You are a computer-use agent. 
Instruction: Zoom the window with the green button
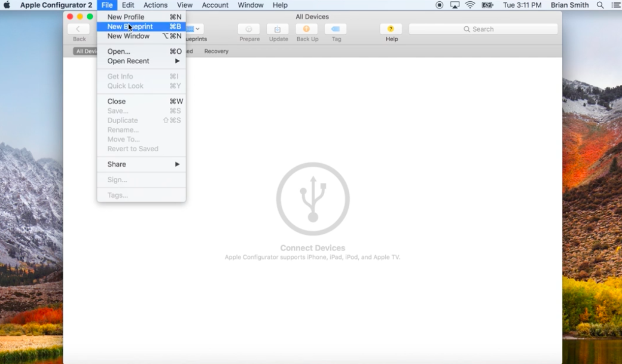point(90,17)
